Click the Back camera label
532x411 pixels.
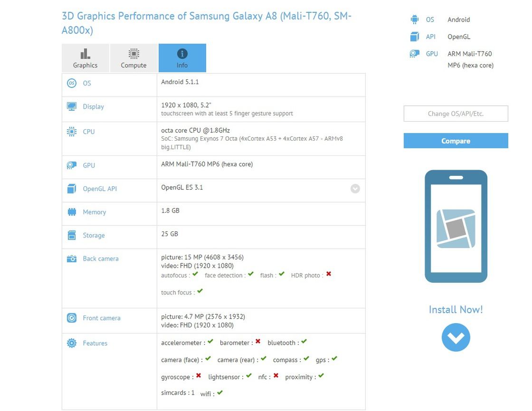tap(101, 258)
